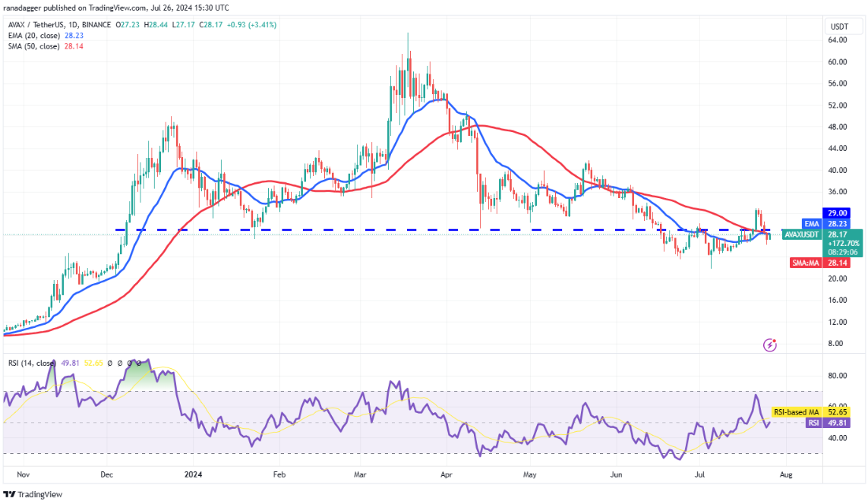868x504 pixels.
Task: Click the blue 29.00 level label
Action: tap(836, 213)
